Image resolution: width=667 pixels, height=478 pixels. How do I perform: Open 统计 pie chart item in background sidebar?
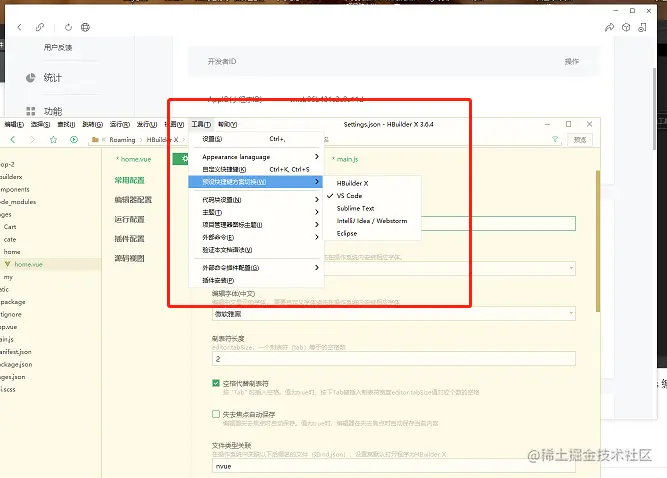click(44, 78)
